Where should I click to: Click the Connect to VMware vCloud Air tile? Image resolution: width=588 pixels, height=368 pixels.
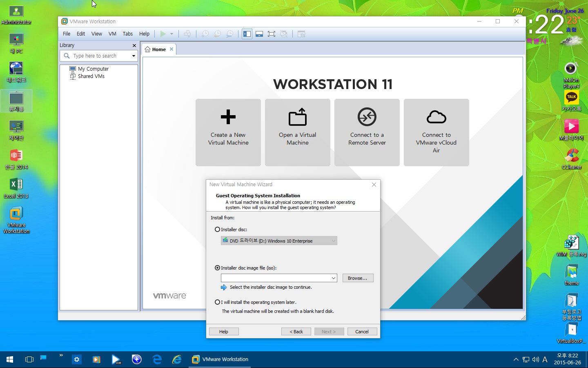pyautogui.click(x=437, y=132)
